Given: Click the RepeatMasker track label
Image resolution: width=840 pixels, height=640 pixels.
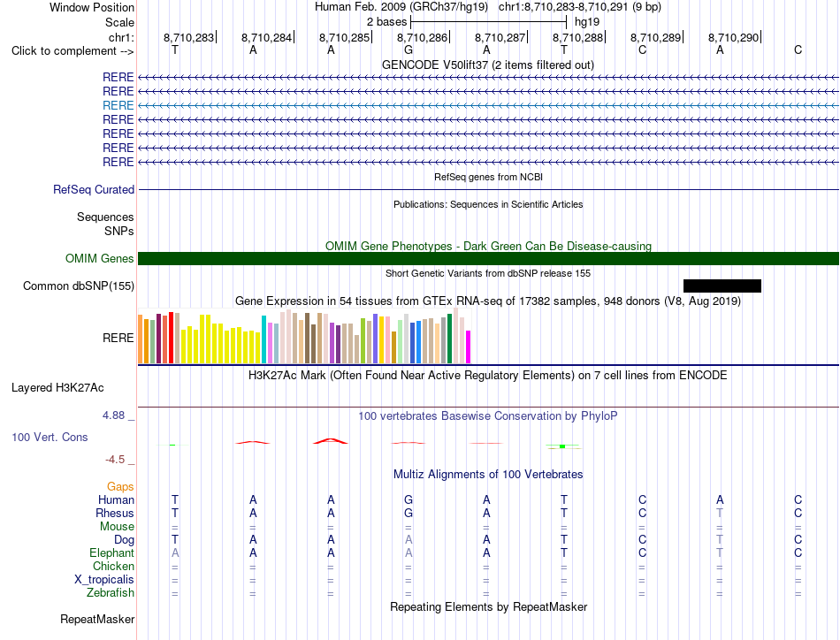Looking at the screenshot, I should (x=97, y=619).
